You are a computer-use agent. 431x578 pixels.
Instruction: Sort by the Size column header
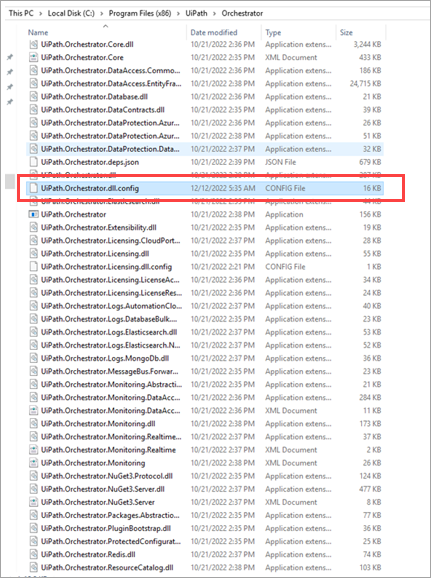[x=346, y=32]
